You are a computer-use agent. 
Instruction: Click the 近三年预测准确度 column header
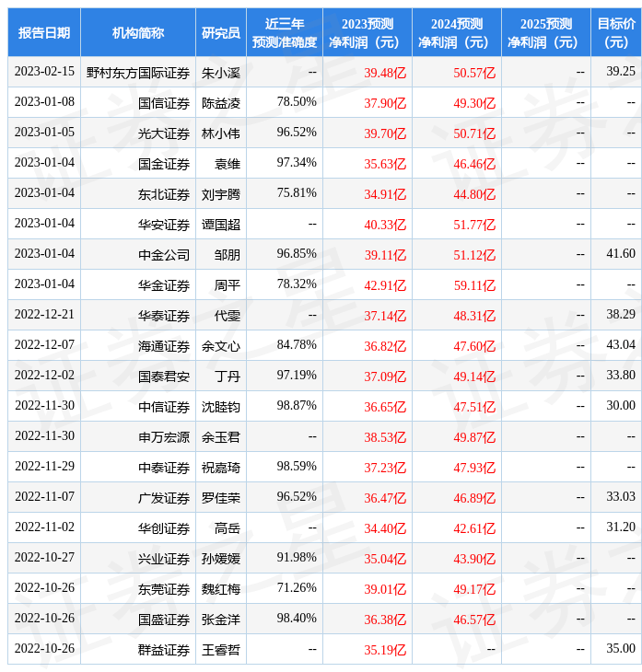(x=285, y=33)
